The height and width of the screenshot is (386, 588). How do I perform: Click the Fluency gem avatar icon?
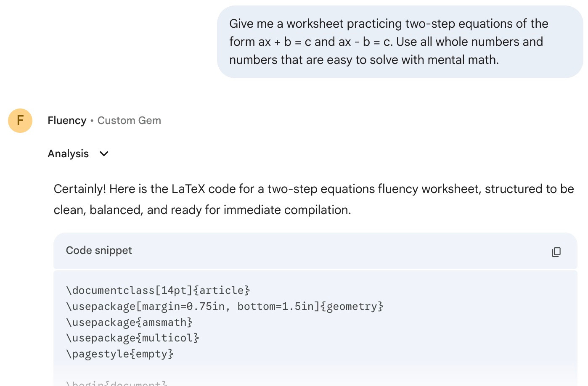[20, 121]
